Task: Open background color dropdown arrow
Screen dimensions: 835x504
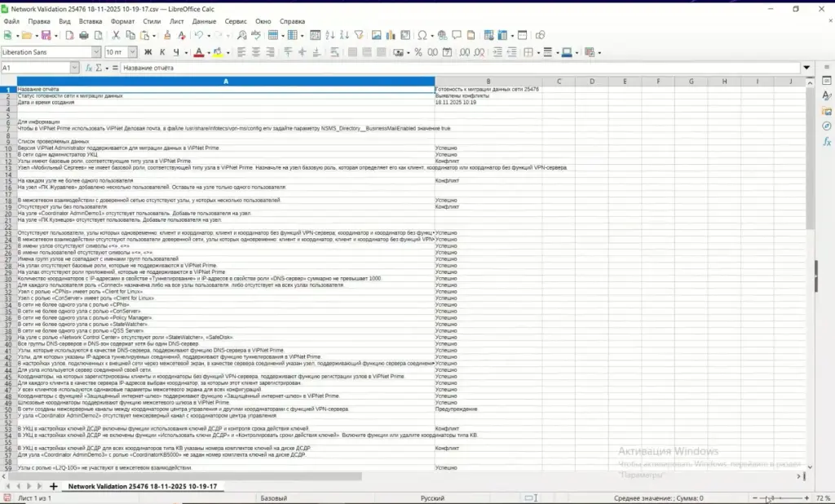Action: [x=228, y=53]
